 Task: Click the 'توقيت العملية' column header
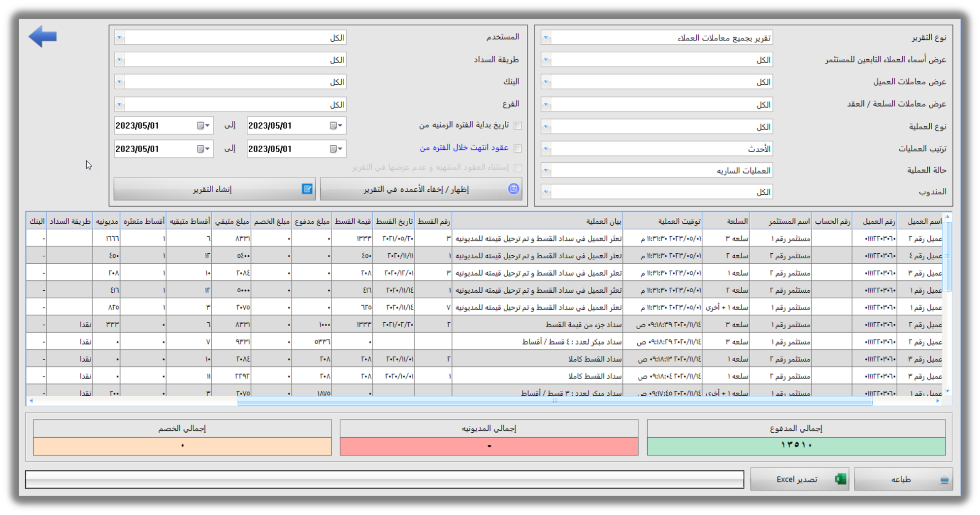pos(663,222)
